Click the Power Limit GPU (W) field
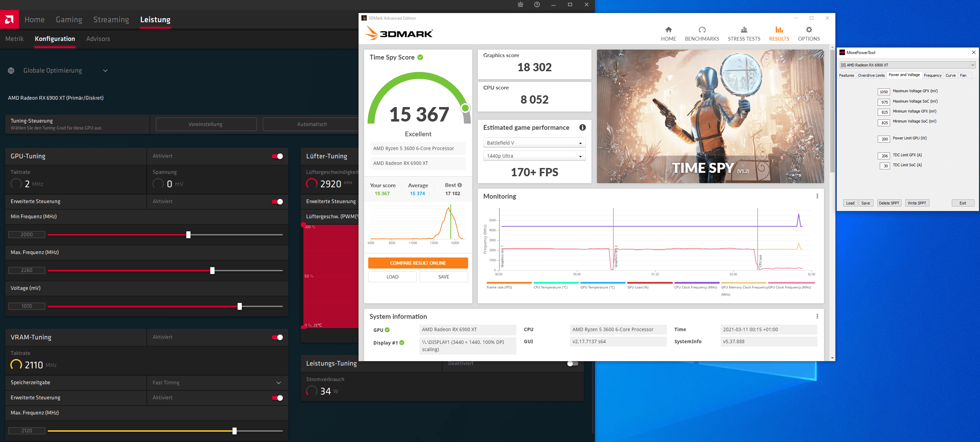Viewport: 980px width, 442px height. coord(884,139)
